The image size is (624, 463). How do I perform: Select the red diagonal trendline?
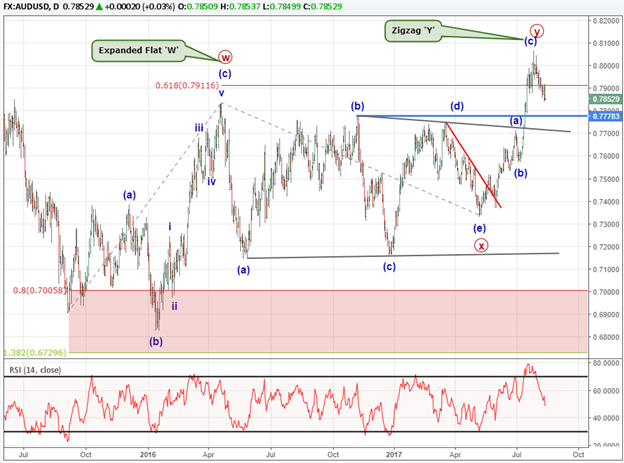(x=473, y=165)
